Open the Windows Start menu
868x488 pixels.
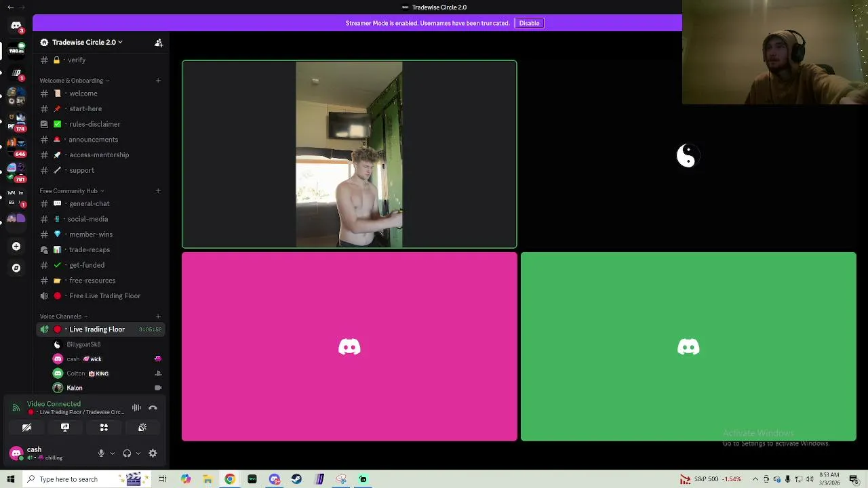(10, 479)
